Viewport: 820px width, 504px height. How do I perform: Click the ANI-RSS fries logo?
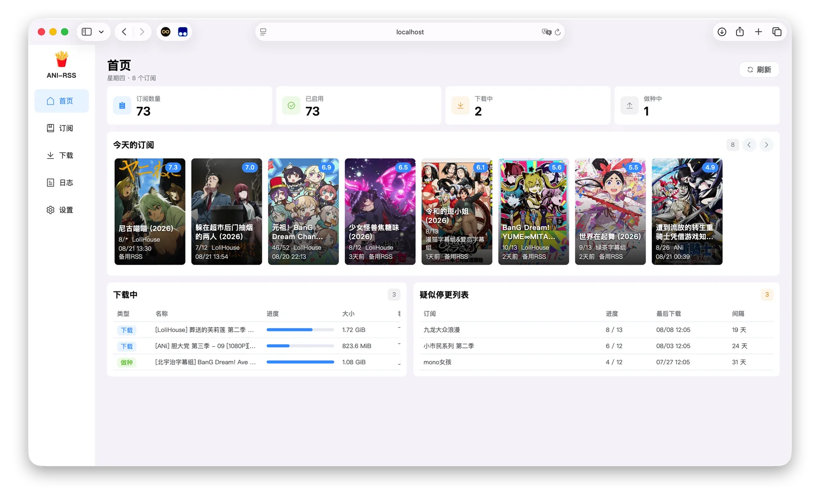(x=61, y=59)
